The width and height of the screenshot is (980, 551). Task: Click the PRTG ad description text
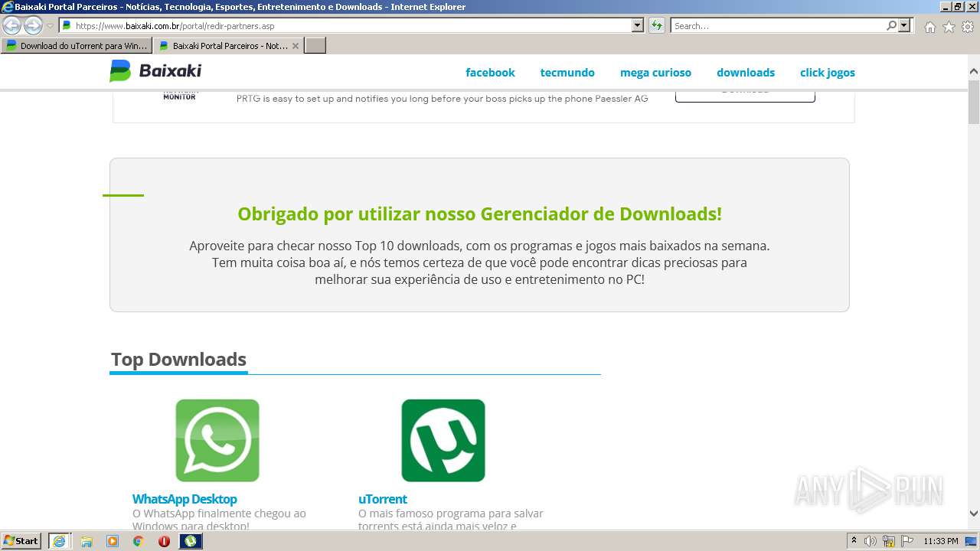(x=442, y=99)
